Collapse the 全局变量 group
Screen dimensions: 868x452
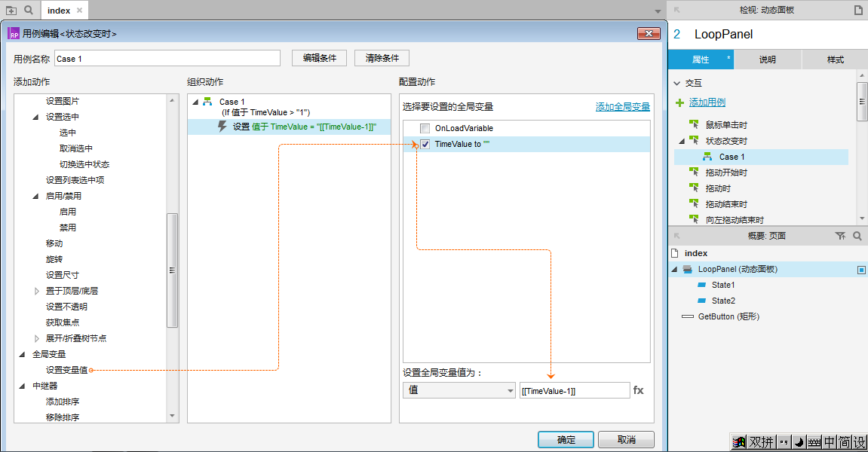22,354
